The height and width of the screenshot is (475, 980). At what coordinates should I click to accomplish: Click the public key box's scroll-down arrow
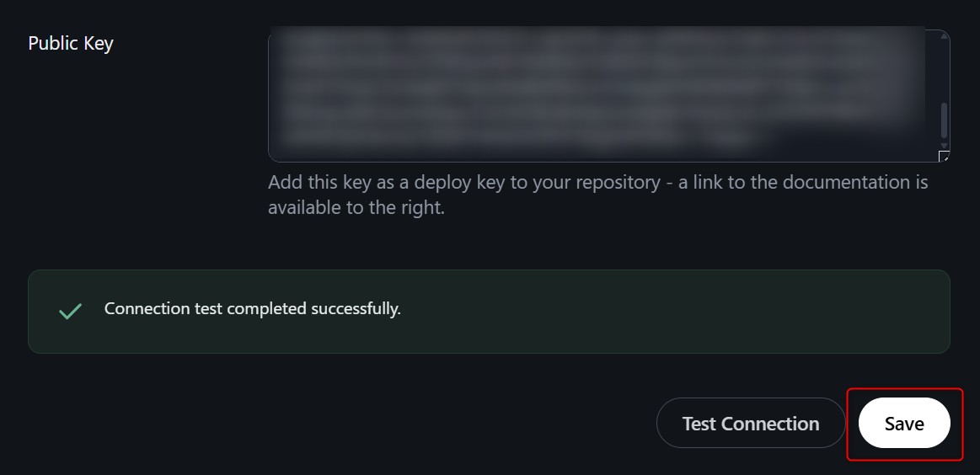coord(944,146)
